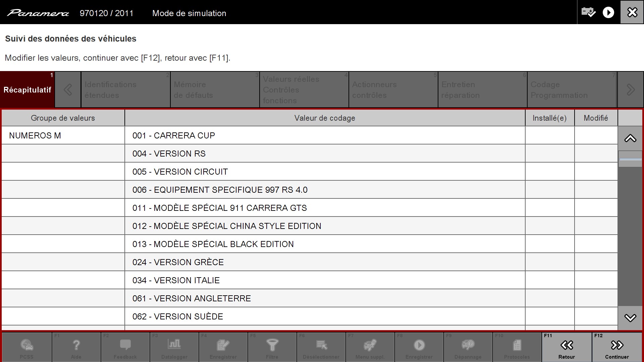
Task: Open Valeurs réelles Contrôles fonctions tab
Action: (x=304, y=89)
